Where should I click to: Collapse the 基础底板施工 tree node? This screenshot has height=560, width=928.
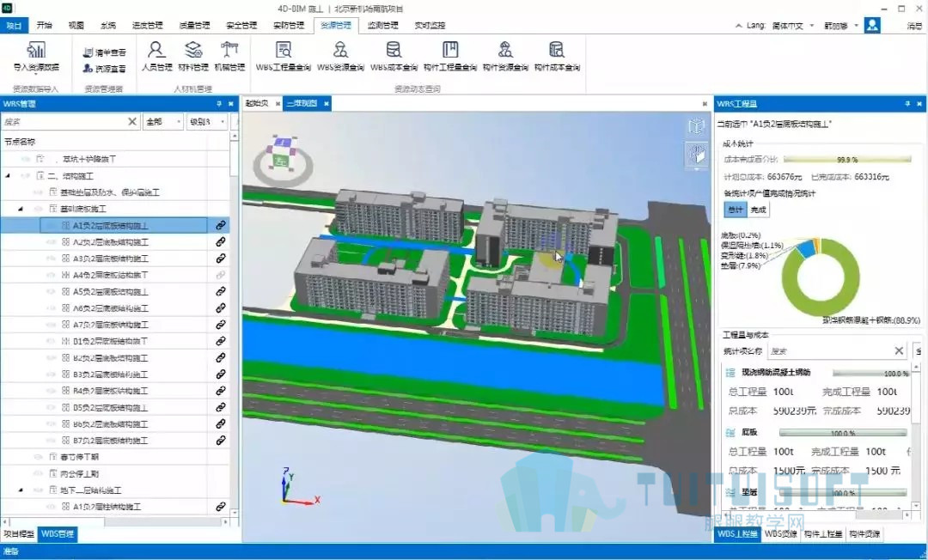click(21, 209)
